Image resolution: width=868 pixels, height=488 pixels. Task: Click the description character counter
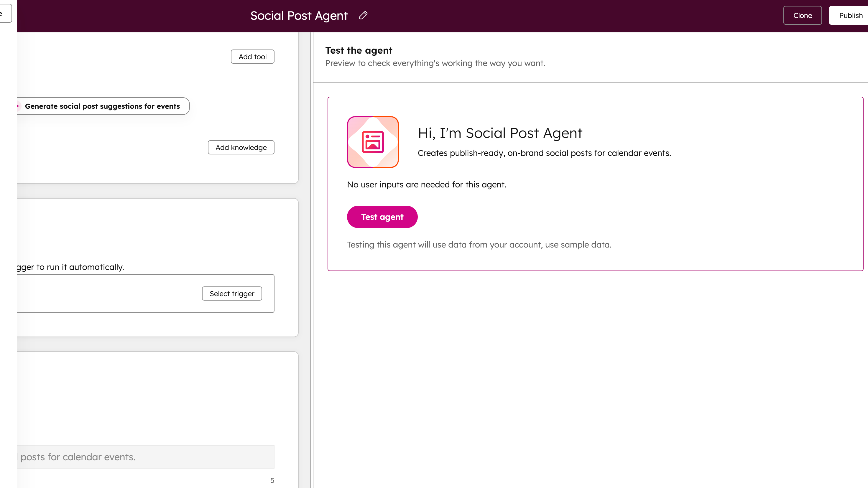point(272,480)
